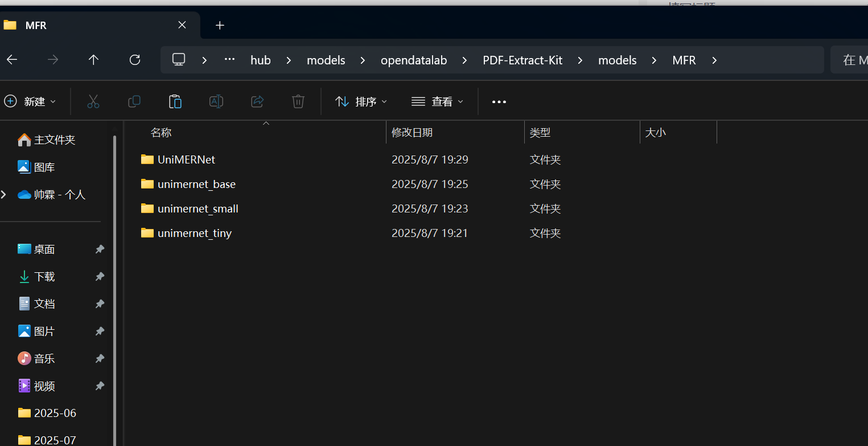This screenshot has width=868, height=446.
Task: Click the Share icon in toolbar
Action: [257, 101]
